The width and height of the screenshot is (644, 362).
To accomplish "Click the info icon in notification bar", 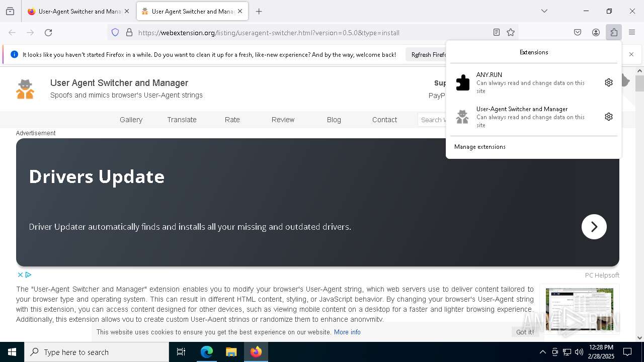I will point(14,54).
